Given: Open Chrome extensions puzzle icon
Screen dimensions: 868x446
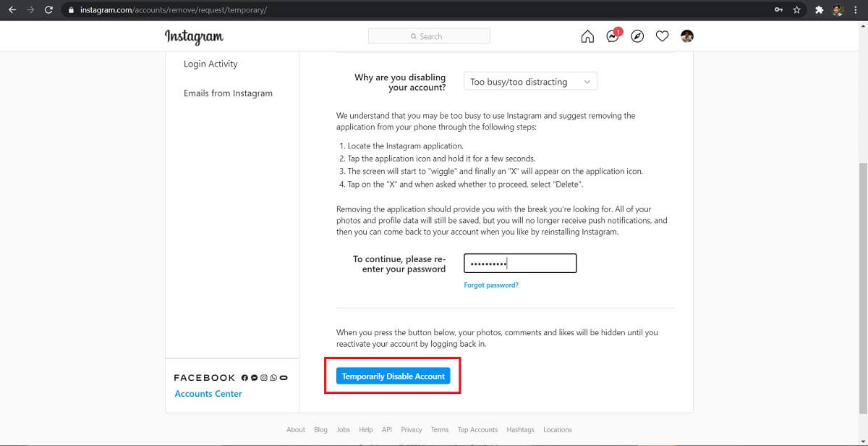Looking at the screenshot, I should (819, 10).
